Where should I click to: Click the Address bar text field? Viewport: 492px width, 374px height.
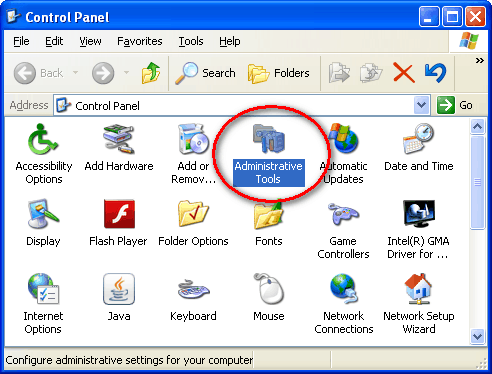click(241, 106)
